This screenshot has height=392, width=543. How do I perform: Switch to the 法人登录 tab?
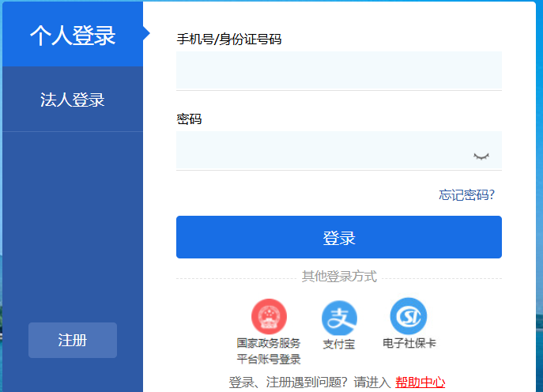pyautogui.click(x=73, y=100)
